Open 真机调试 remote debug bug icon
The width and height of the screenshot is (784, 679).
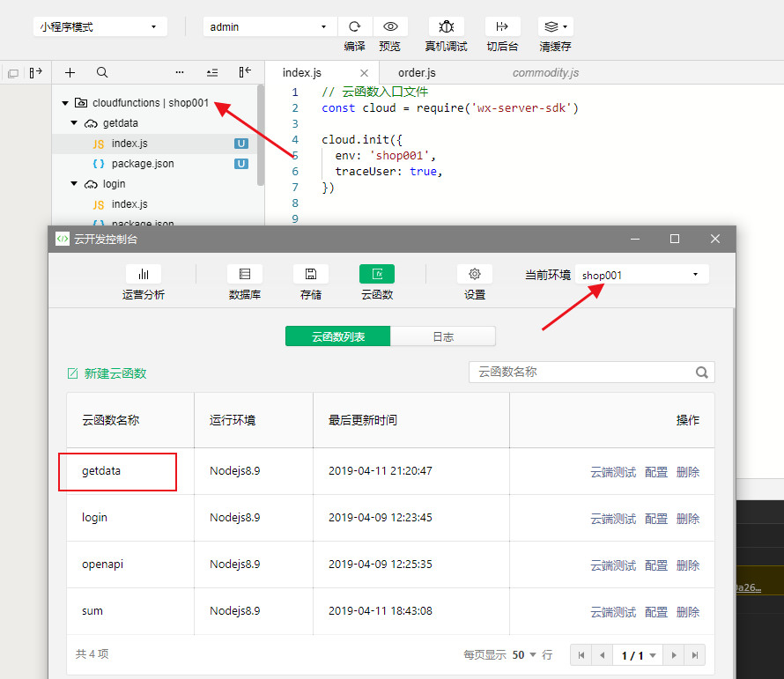(446, 26)
